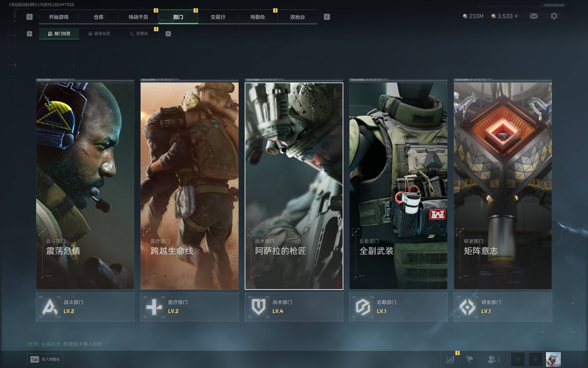Add currency with plus next to 3,533
Image resolution: width=588 pixels, height=368 pixels.
[516, 16]
